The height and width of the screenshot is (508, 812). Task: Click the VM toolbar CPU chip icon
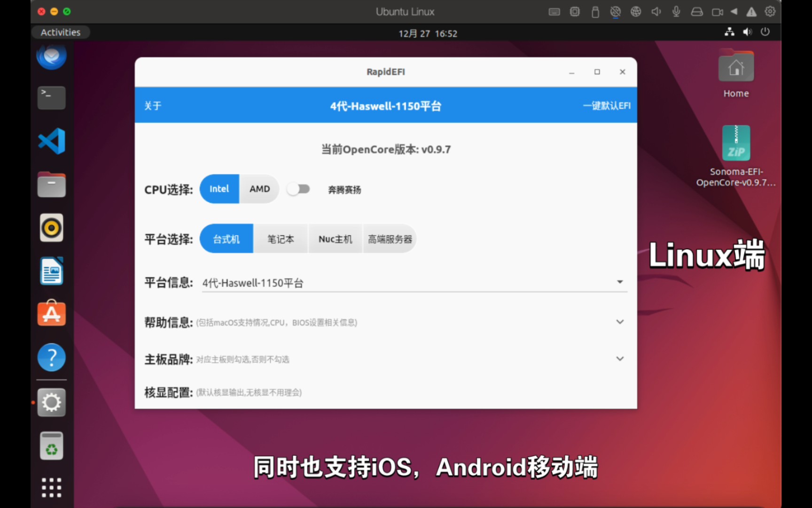575,12
